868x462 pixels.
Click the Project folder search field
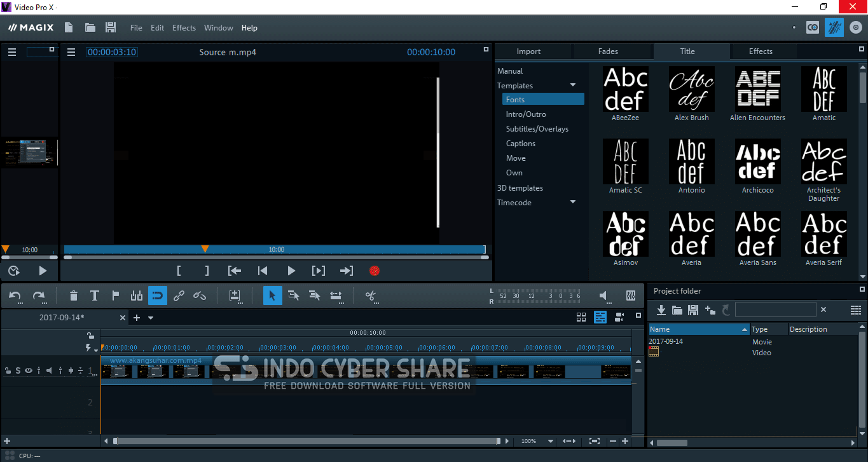(775, 309)
